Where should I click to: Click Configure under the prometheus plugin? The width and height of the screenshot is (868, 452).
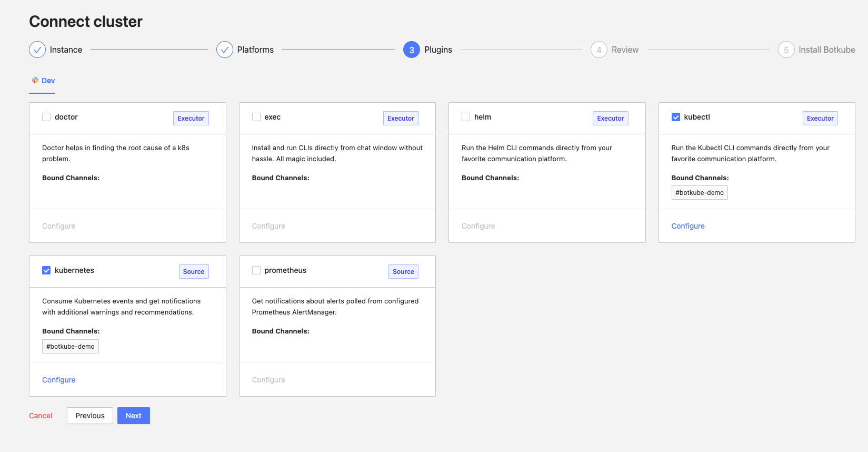coord(268,380)
